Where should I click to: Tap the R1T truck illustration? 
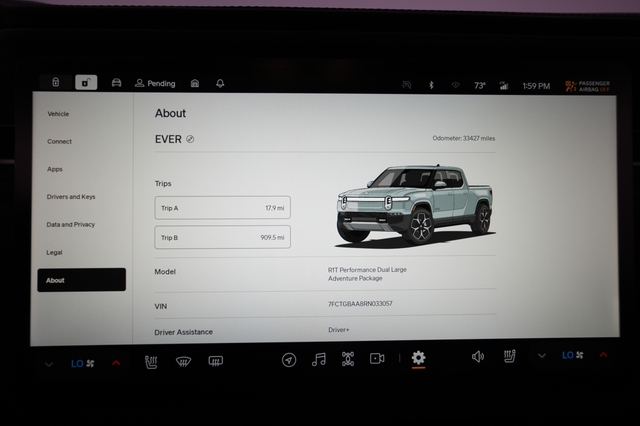point(415,205)
